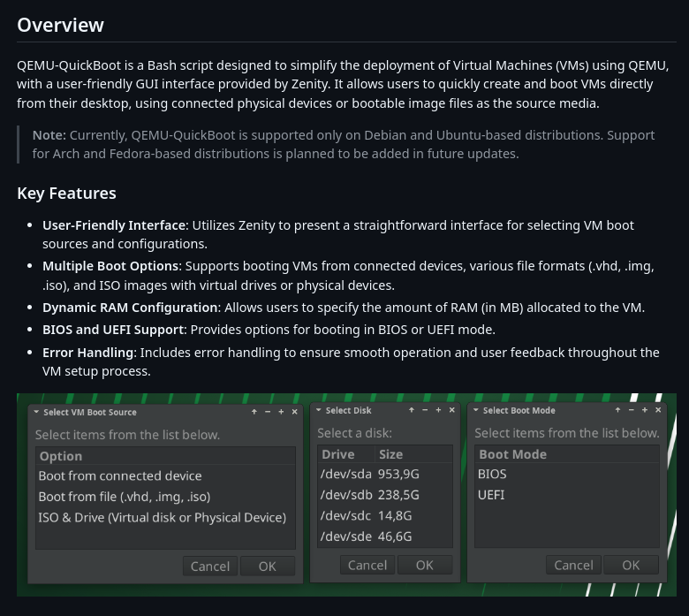Close the Select Disk window
The width and height of the screenshot is (689, 616).
pos(451,410)
